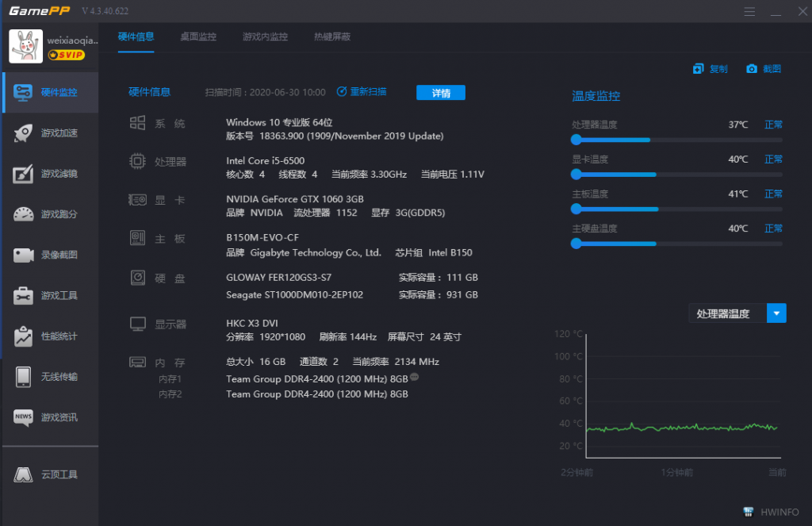Open 硬件监控 in the sidebar

[x=51, y=92]
